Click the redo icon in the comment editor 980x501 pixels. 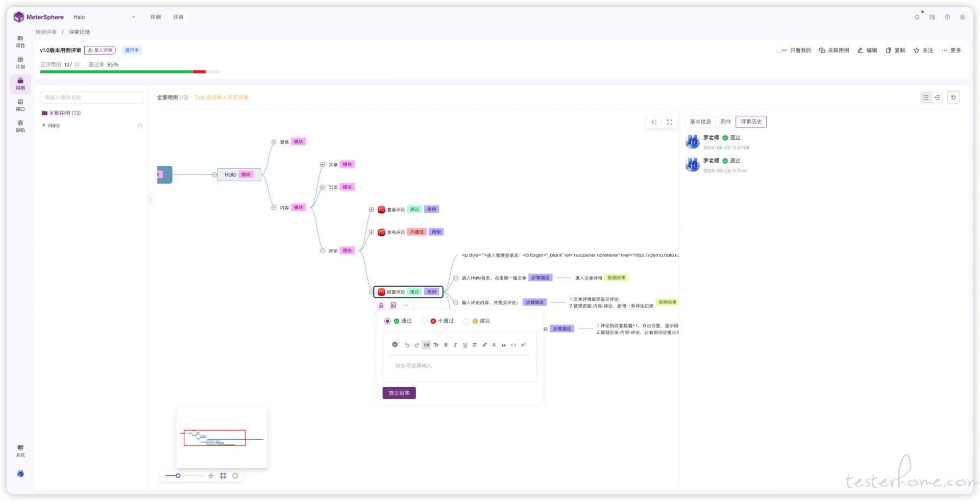tap(416, 345)
